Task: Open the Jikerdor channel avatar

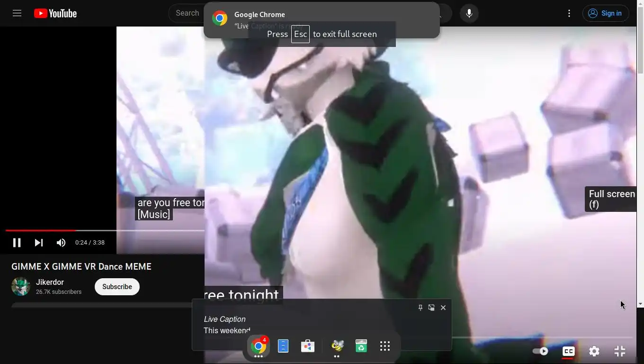Action: pos(21,286)
